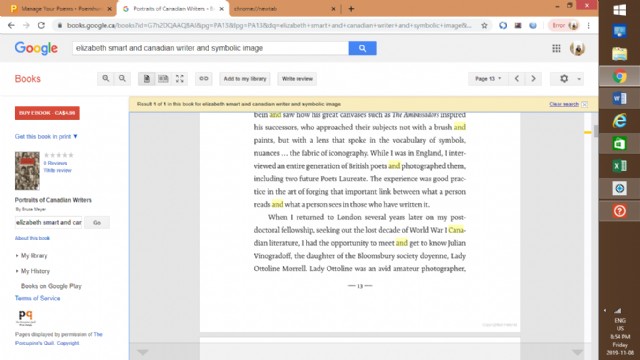Click the address bar URL
Viewport: 640px width, 360px height.
[269, 25]
